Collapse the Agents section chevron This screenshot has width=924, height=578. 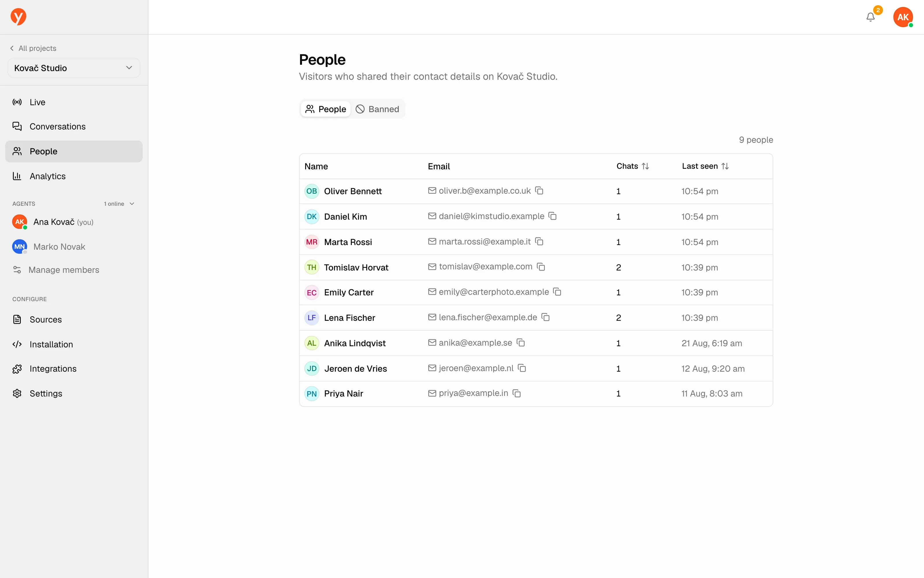coord(132,204)
